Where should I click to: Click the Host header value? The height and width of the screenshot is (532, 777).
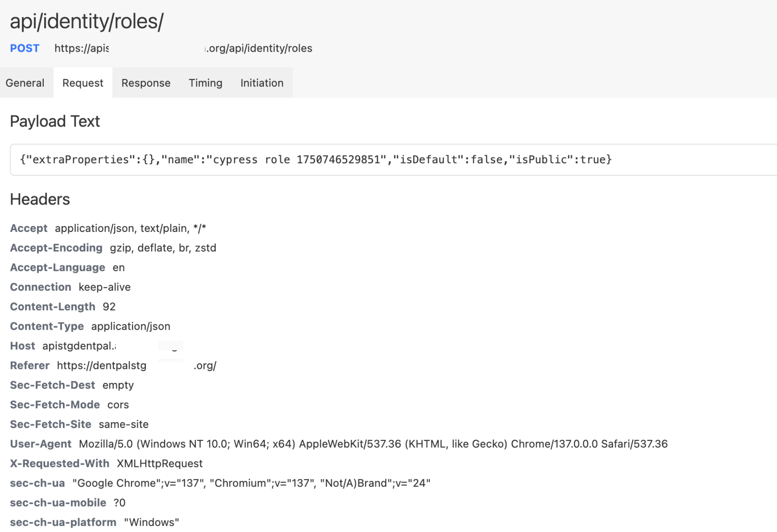point(79,346)
